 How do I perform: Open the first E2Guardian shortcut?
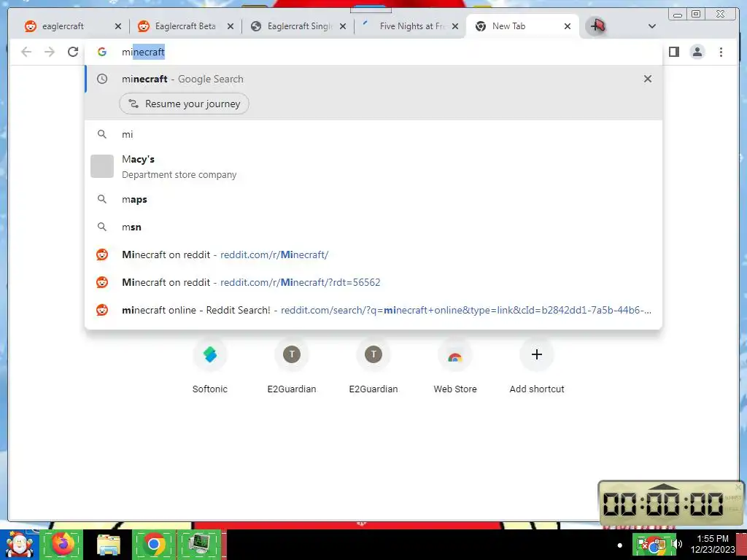[x=292, y=367]
